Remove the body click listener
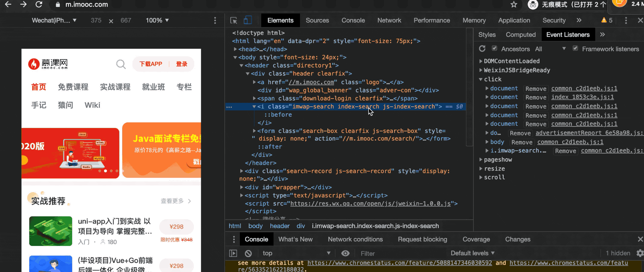This screenshot has height=272, width=644. 522,142
